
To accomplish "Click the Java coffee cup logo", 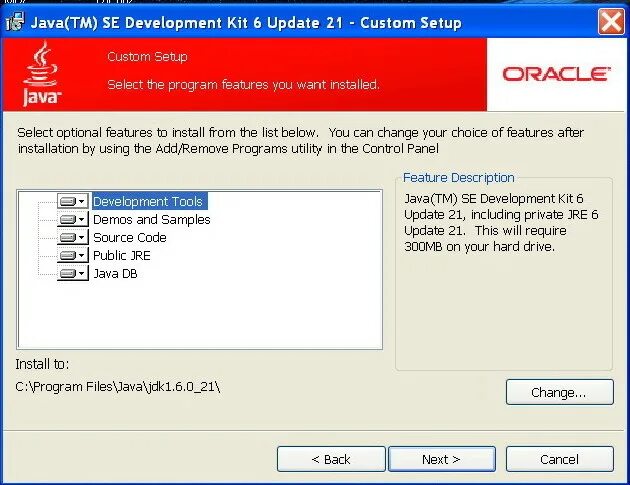I will pos(41,74).
